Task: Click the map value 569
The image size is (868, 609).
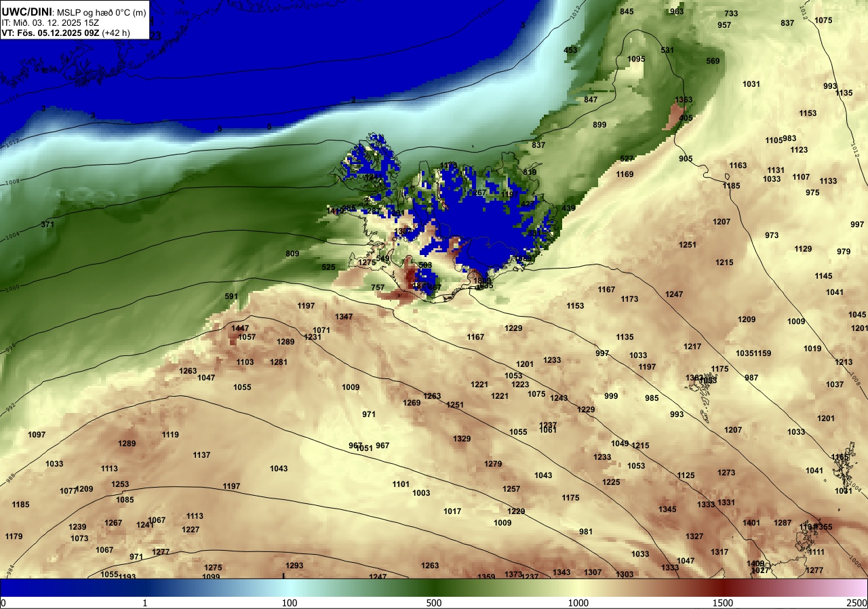Action: 713,61
